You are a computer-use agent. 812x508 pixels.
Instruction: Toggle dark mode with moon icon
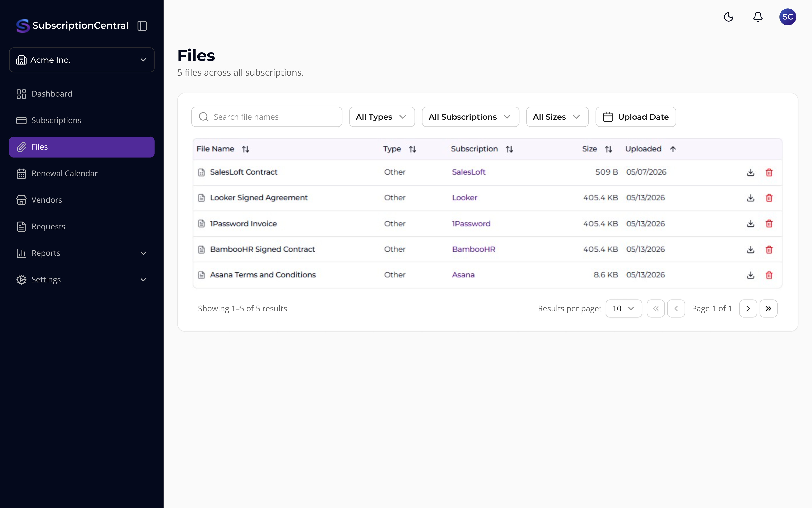729,17
